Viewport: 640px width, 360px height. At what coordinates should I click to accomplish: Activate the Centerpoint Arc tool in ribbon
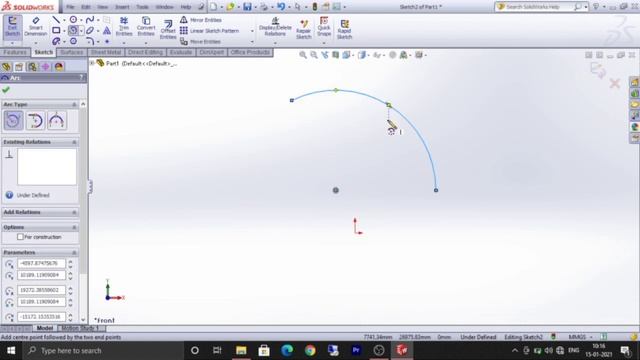73,30
